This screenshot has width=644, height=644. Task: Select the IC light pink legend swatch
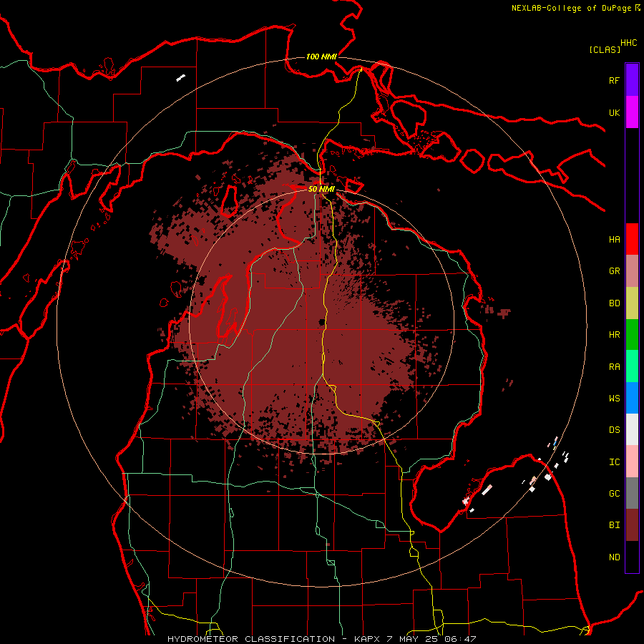pos(632,462)
